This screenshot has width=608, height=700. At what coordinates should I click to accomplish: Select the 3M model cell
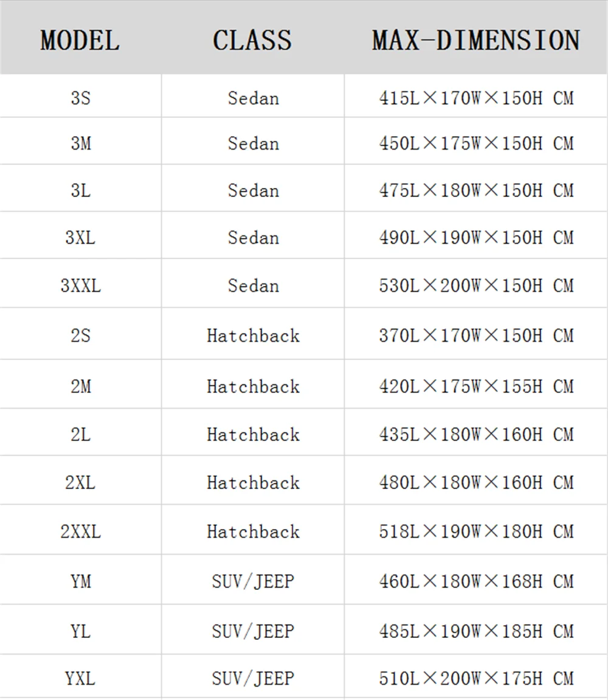[x=80, y=144]
